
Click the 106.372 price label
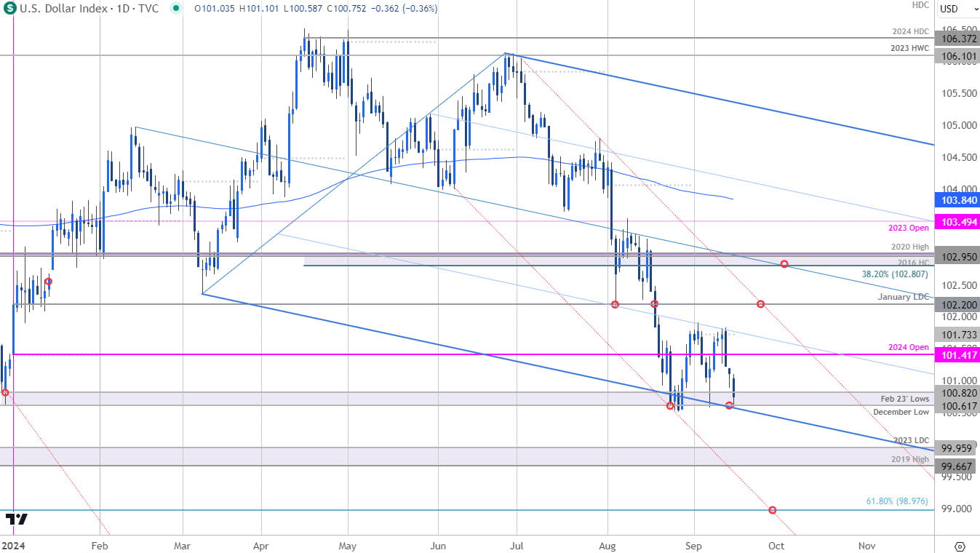pos(956,38)
